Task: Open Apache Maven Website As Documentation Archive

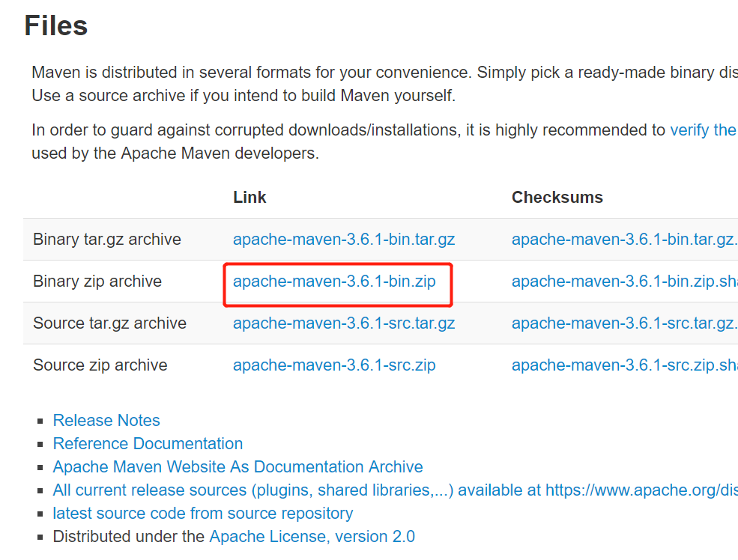Action: coord(238,466)
